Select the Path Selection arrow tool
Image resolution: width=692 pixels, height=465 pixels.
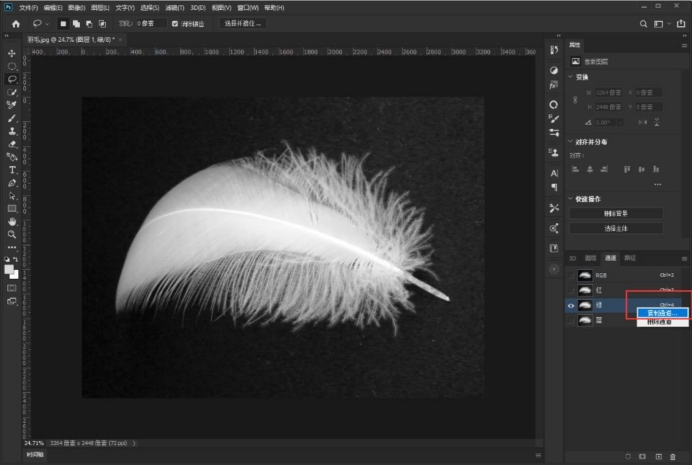12,196
